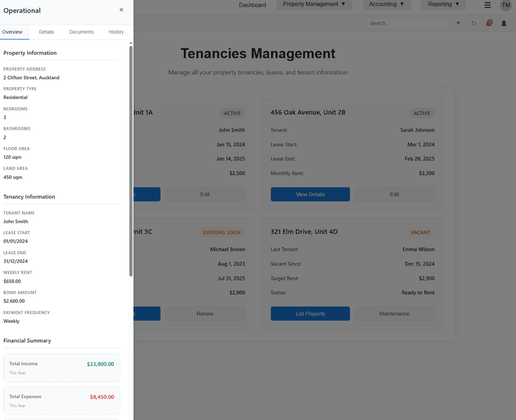
Task: Click the EXPIRING SOON status badge
Action: click(x=221, y=232)
